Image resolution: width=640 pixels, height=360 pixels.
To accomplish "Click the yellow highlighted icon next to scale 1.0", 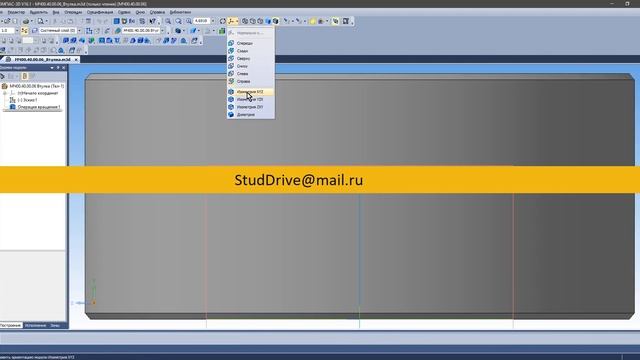I will click(24, 31).
